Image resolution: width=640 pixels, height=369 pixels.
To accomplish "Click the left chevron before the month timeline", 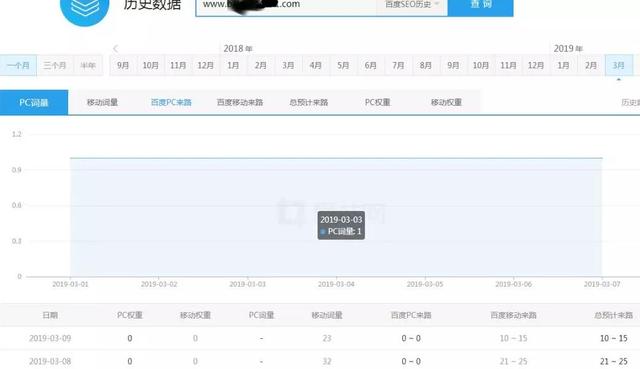I will pyautogui.click(x=116, y=49).
